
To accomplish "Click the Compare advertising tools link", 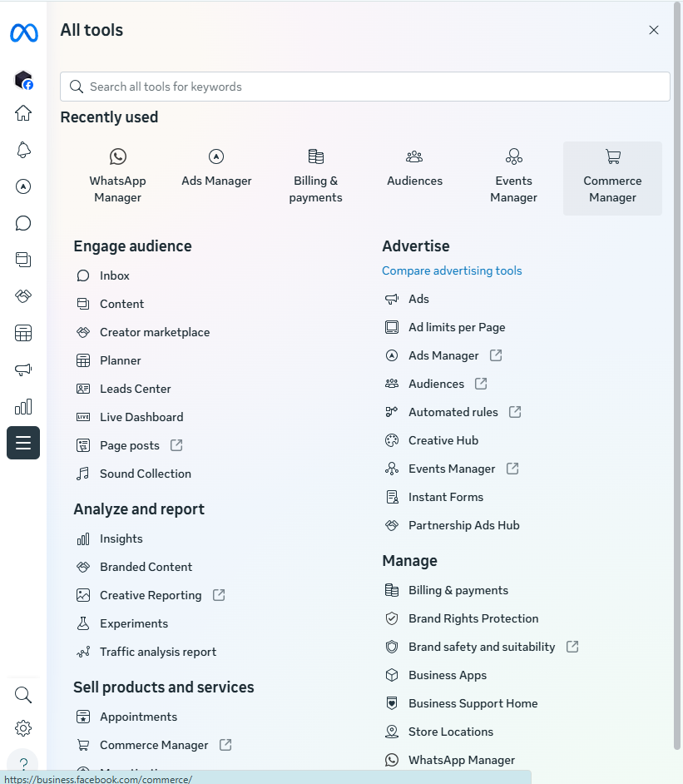I will pyautogui.click(x=452, y=270).
